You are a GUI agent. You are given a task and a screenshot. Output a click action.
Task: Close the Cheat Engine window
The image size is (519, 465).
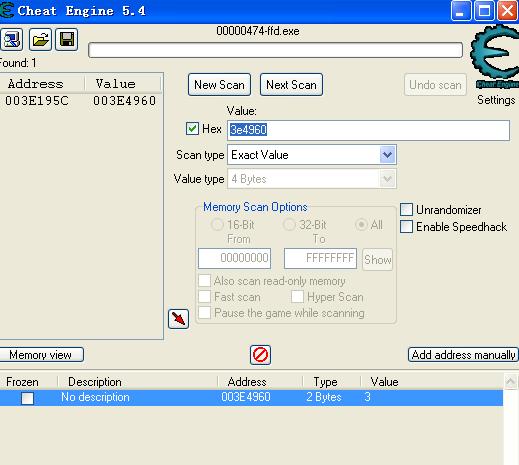[x=508, y=11]
